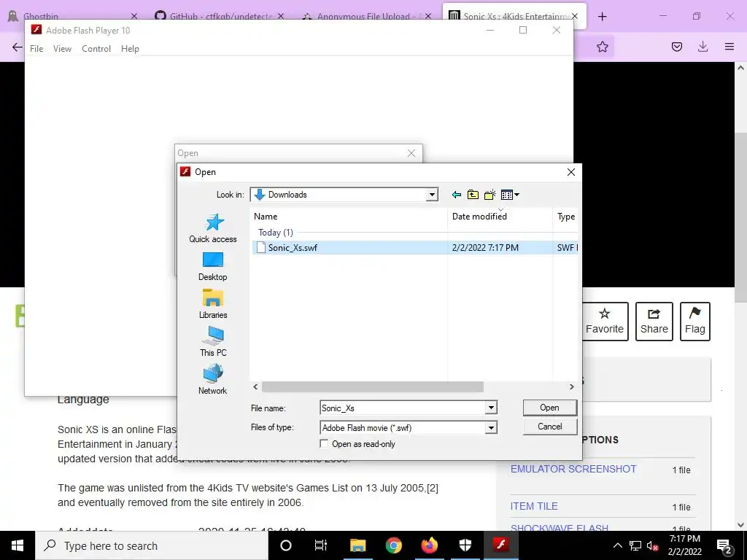The height and width of the screenshot is (560, 747).
Task: Open the Flash Player View menu
Action: click(x=62, y=49)
